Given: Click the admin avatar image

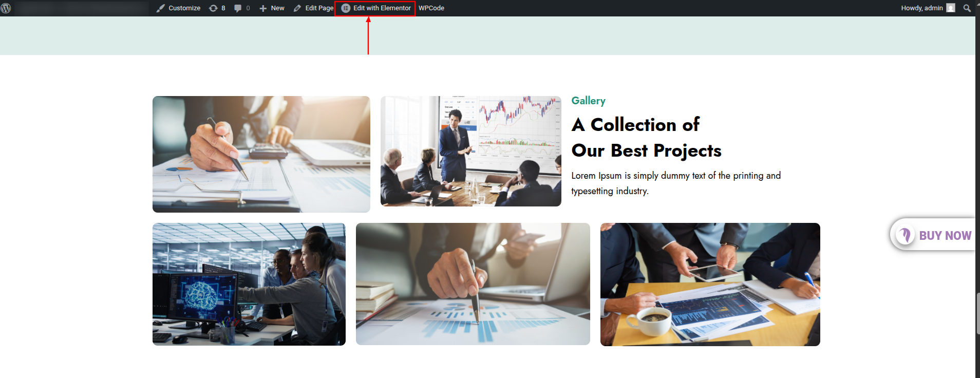Looking at the screenshot, I should point(951,8).
